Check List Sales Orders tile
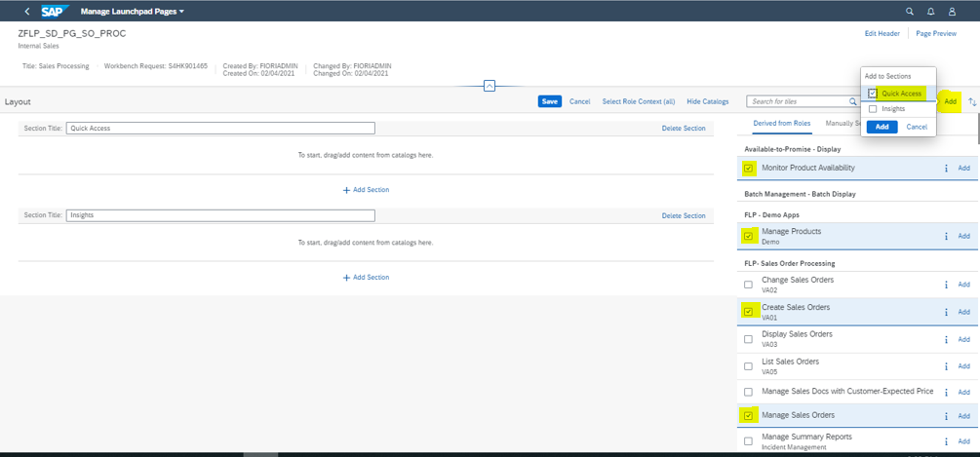This screenshot has height=457, width=980. 748,366
